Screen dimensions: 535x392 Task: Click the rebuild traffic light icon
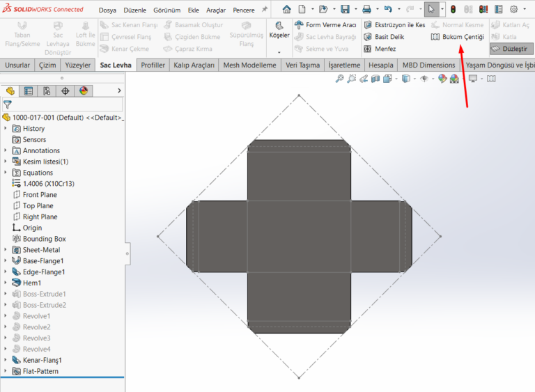(x=453, y=10)
